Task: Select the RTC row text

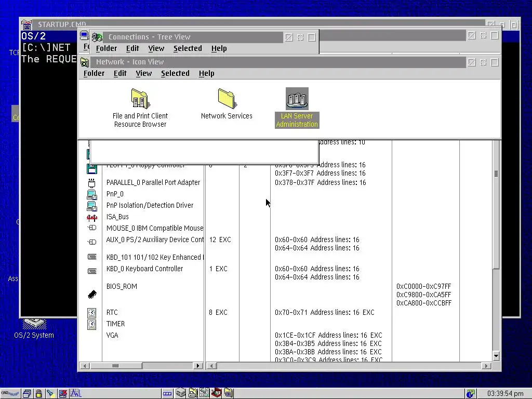Action: (112, 312)
